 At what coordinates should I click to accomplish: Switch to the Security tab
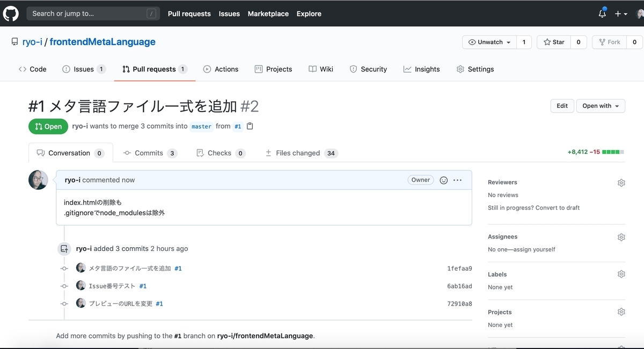tap(368, 69)
